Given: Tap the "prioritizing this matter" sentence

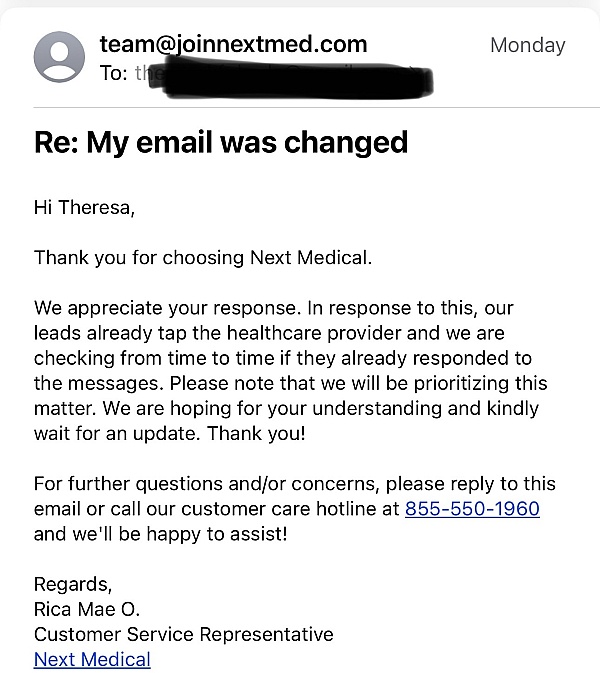Looking at the screenshot, I should coord(450,384).
